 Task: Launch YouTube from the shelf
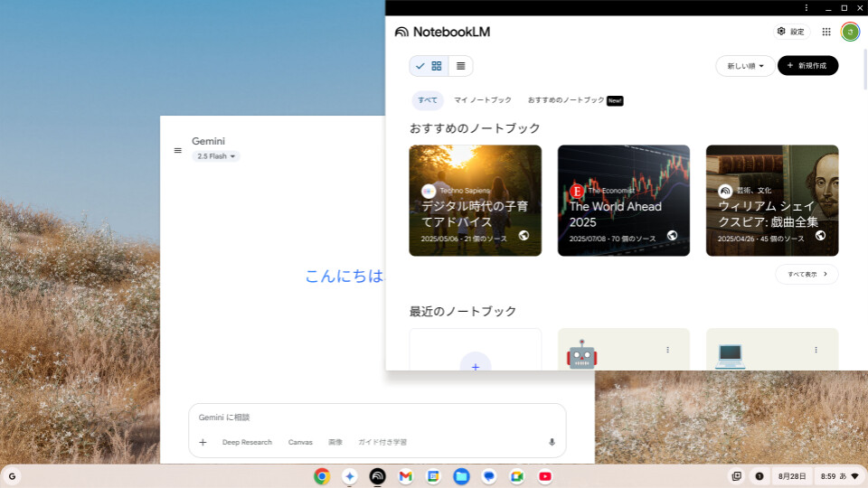coord(544,476)
